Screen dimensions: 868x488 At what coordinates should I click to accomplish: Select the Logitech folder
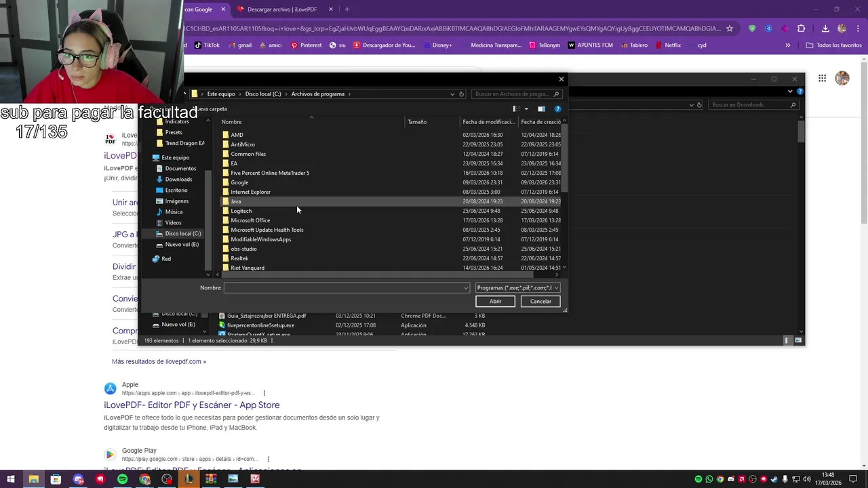click(x=241, y=211)
